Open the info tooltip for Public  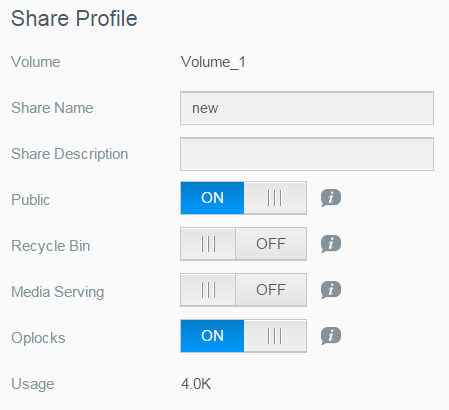[331, 198]
